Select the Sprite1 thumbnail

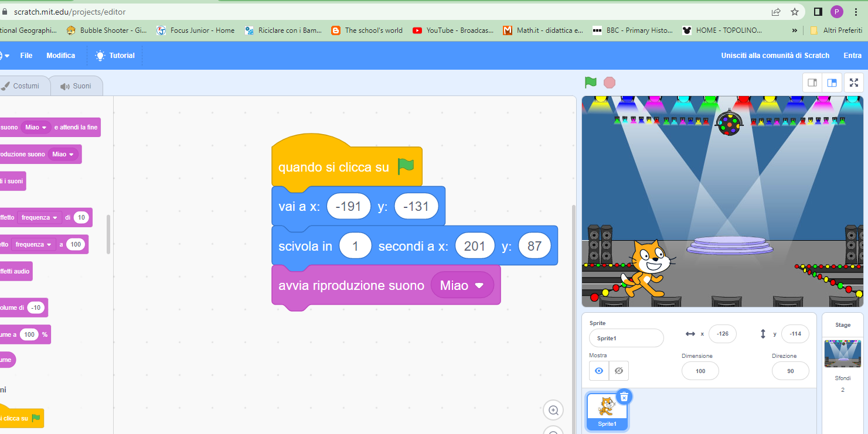607,412
